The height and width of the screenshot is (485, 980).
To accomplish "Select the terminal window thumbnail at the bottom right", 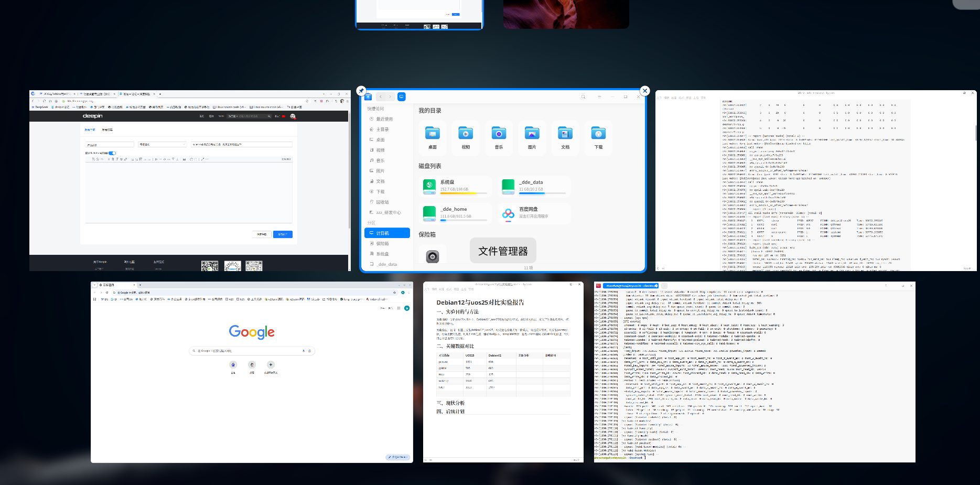I will click(x=755, y=372).
